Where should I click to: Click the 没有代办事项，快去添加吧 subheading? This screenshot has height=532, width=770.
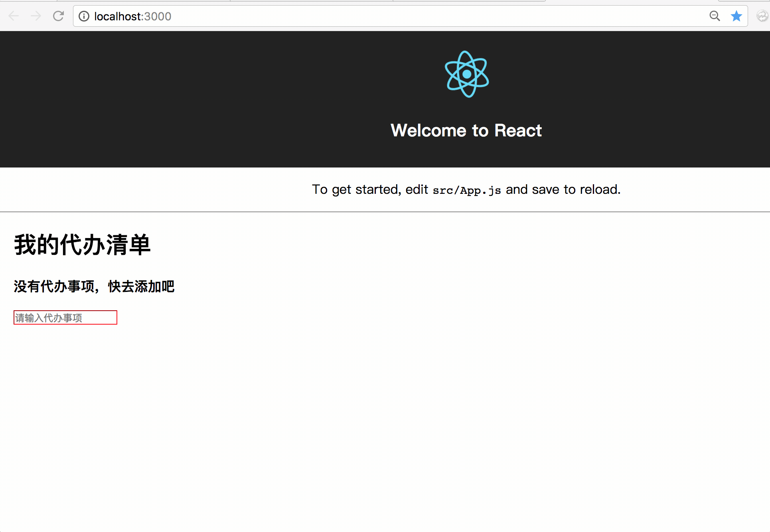click(94, 286)
